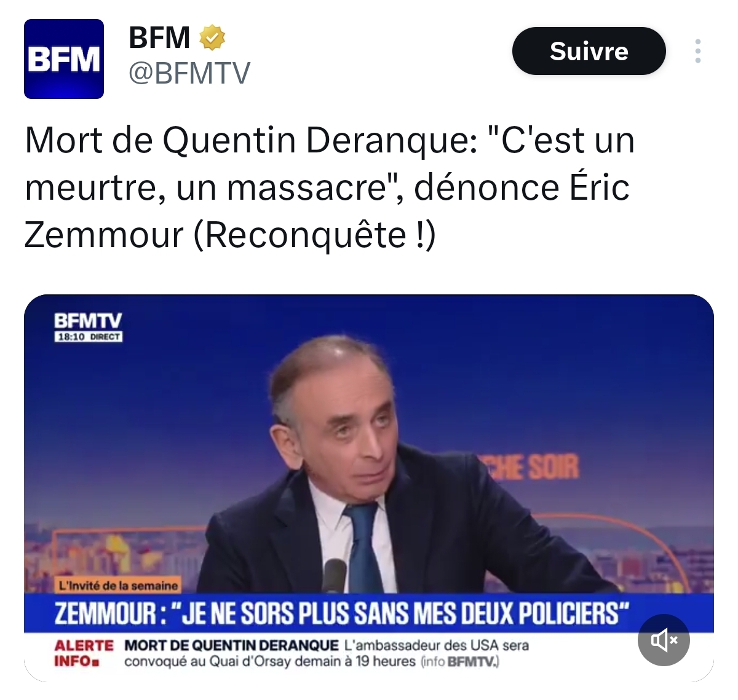Click the 18:10 DIRECT live indicator
This screenshot has width=738, height=700.
[x=89, y=337]
